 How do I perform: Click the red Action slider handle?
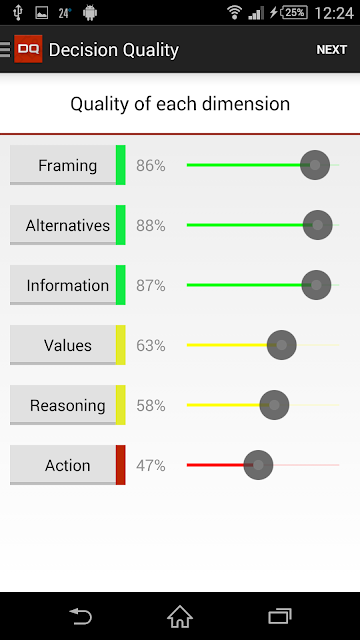tap(258, 465)
